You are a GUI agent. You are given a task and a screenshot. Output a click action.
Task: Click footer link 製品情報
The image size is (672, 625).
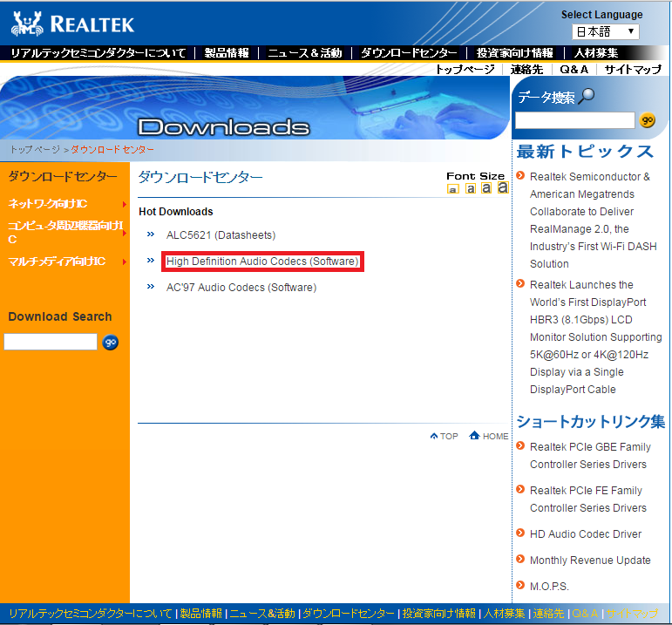[201, 614]
